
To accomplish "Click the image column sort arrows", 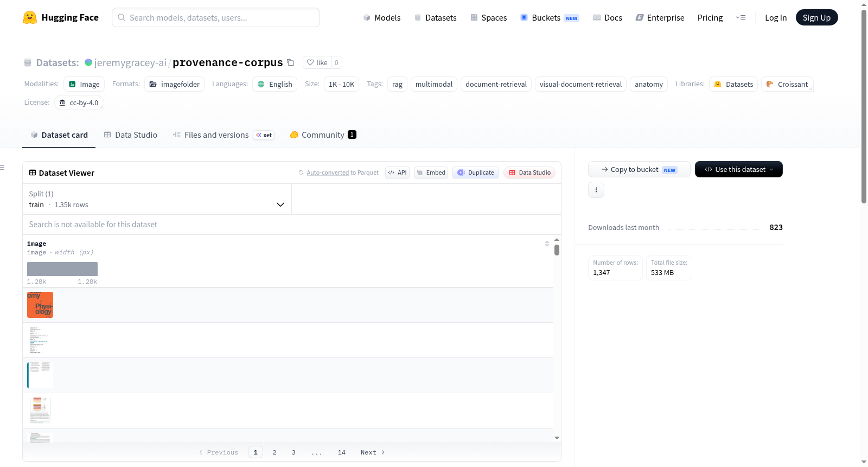I will (x=547, y=244).
